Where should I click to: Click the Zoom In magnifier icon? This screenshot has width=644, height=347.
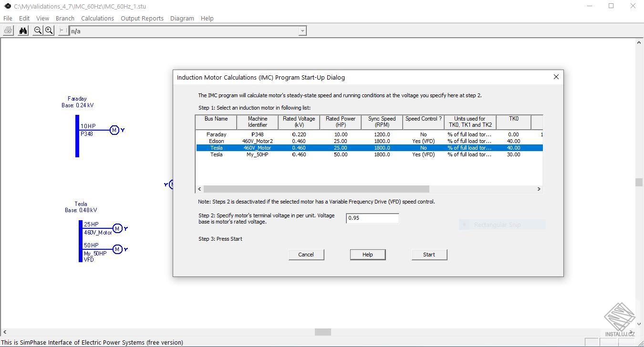click(49, 31)
